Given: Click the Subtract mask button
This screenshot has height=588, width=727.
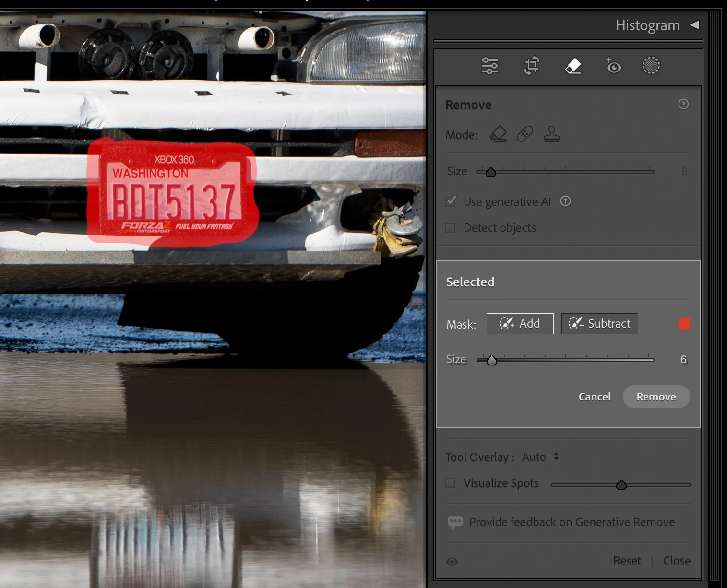Looking at the screenshot, I should click(599, 324).
